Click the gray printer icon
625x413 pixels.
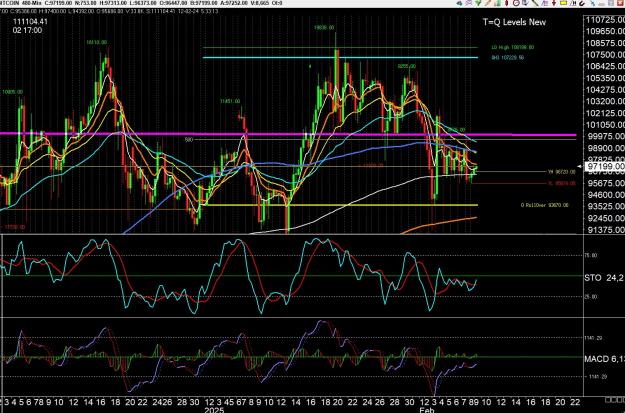pyautogui.click(x=602, y=4)
